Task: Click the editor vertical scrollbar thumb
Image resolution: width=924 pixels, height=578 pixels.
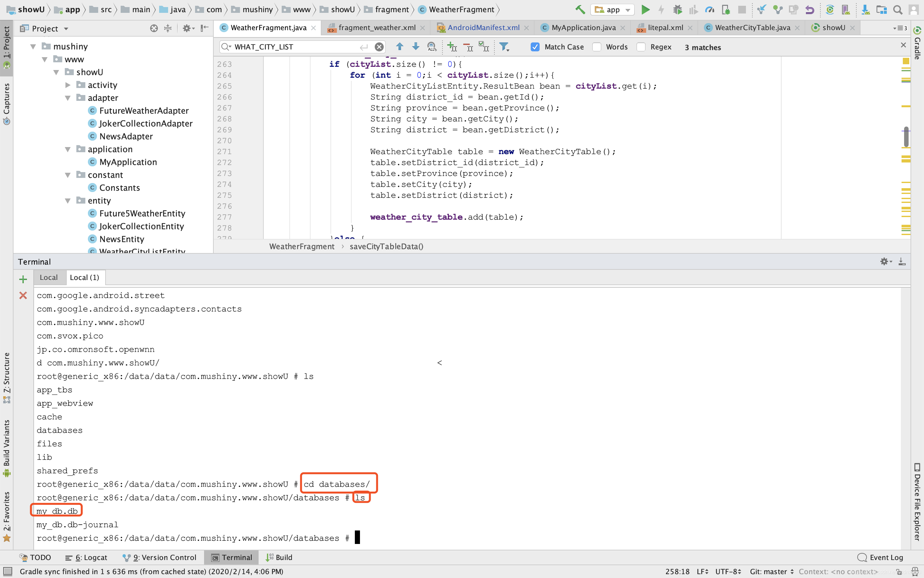Action: 906,137
